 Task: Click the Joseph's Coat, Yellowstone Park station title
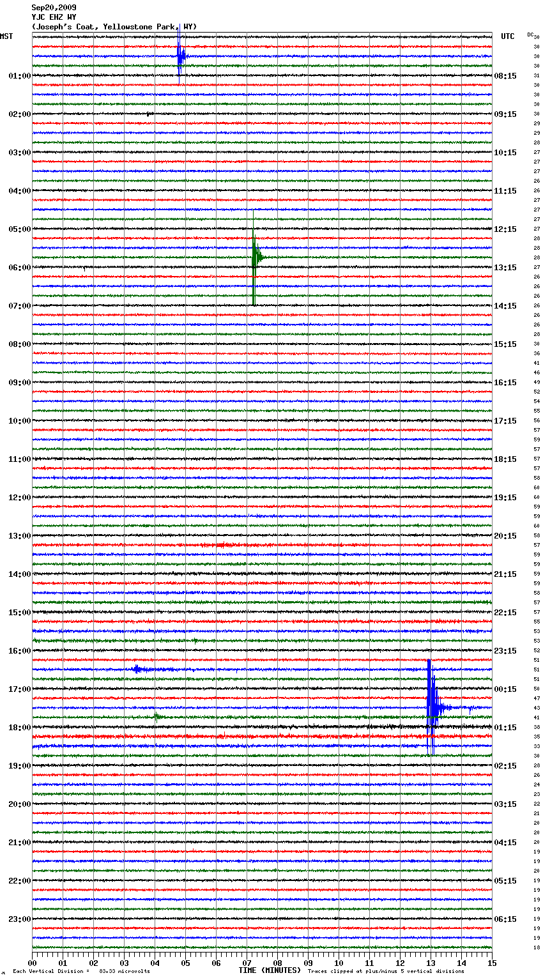point(114,27)
